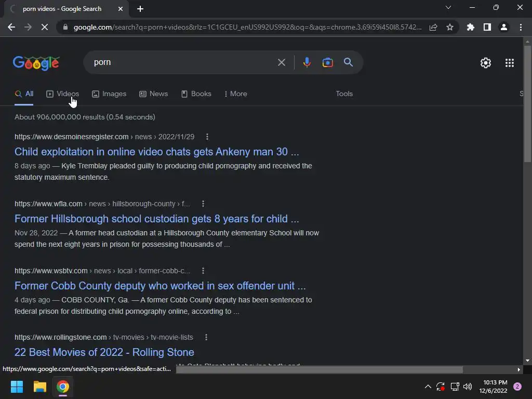Click the rollingstone.com URL breadcrumb

coord(104,337)
